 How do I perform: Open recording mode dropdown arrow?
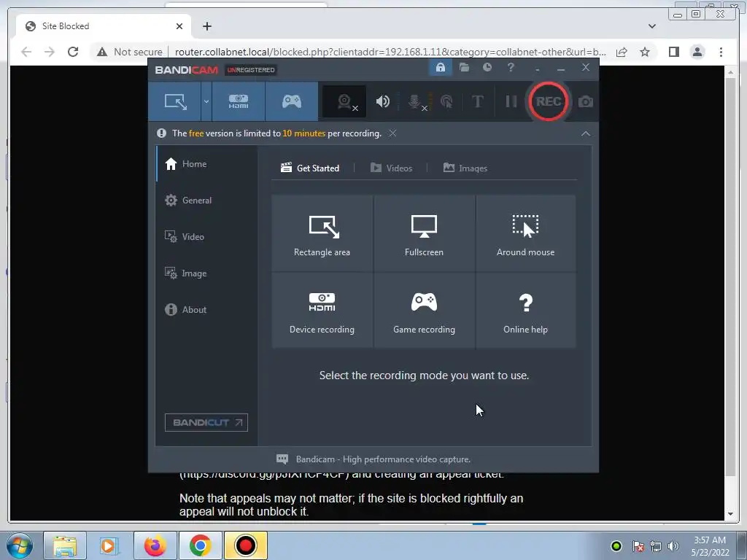[206, 101]
